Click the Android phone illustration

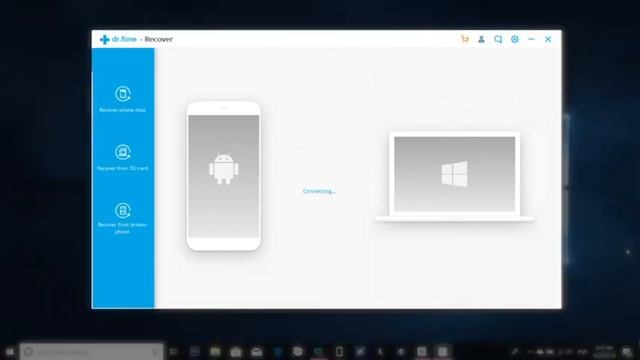[x=224, y=176]
